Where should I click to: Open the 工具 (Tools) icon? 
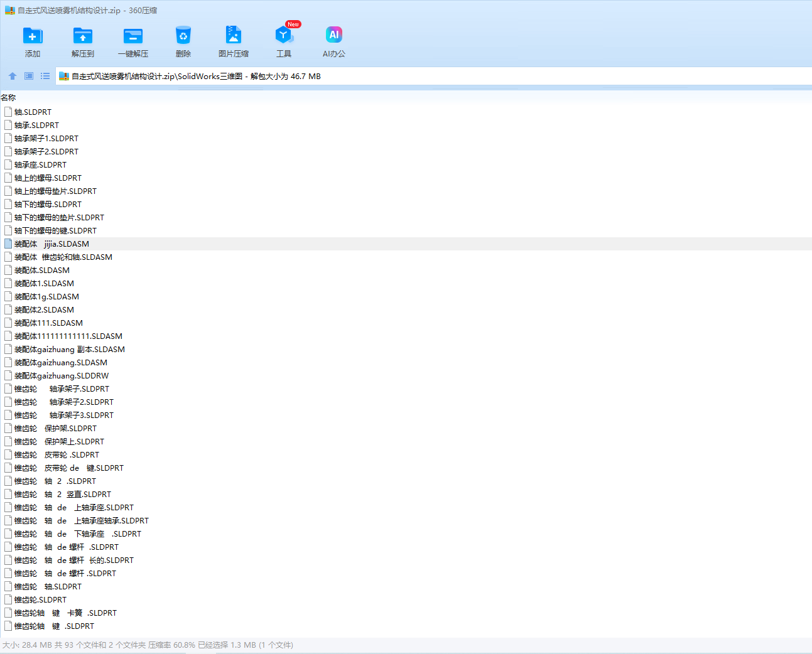click(284, 36)
